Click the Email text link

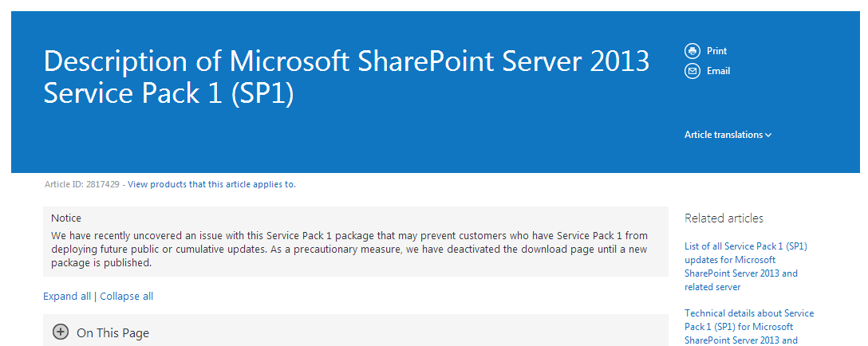pos(719,71)
